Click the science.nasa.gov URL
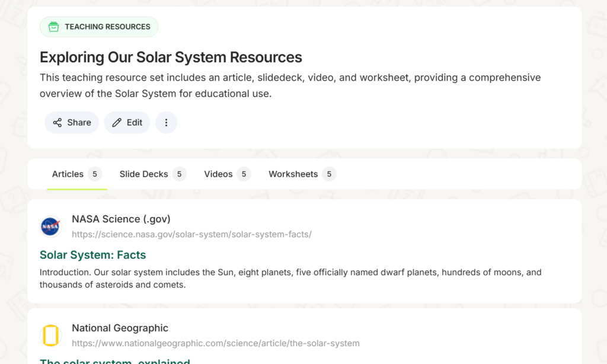This screenshot has height=364, width=607. pyautogui.click(x=191, y=234)
